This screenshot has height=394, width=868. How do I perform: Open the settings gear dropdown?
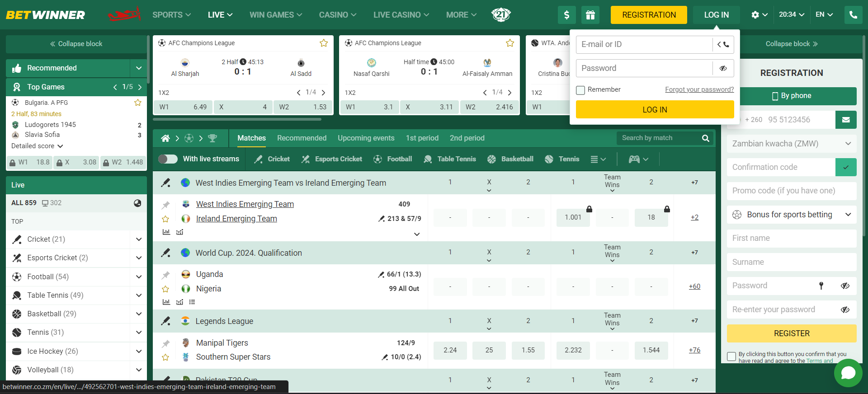[759, 15]
